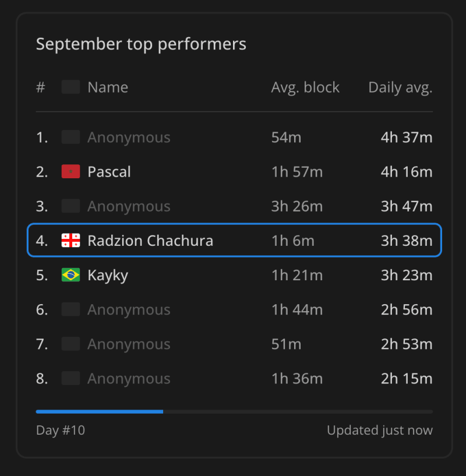The height and width of the screenshot is (476, 466).
Task: Click the Updated just now text
Action: click(x=380, y=431)
